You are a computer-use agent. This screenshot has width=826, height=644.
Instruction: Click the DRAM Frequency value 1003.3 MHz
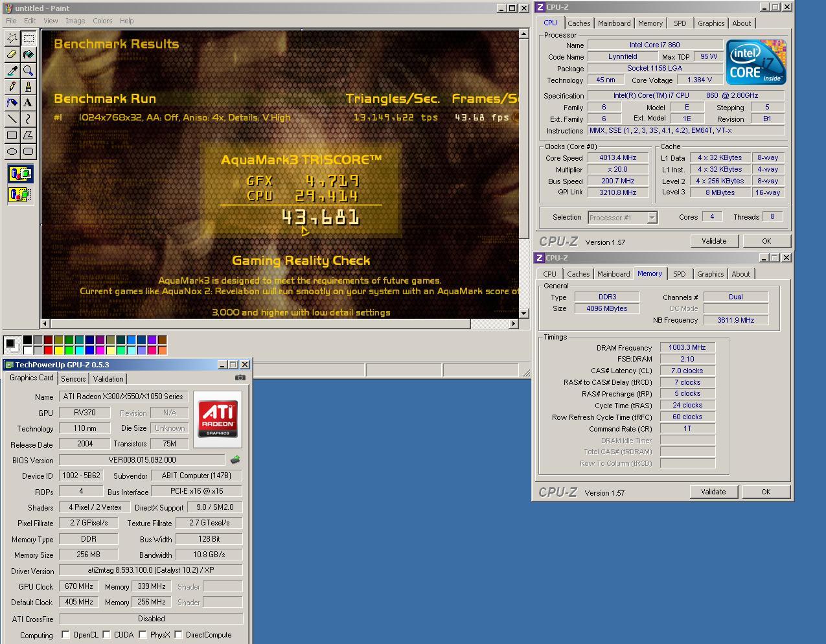[687, 347]
